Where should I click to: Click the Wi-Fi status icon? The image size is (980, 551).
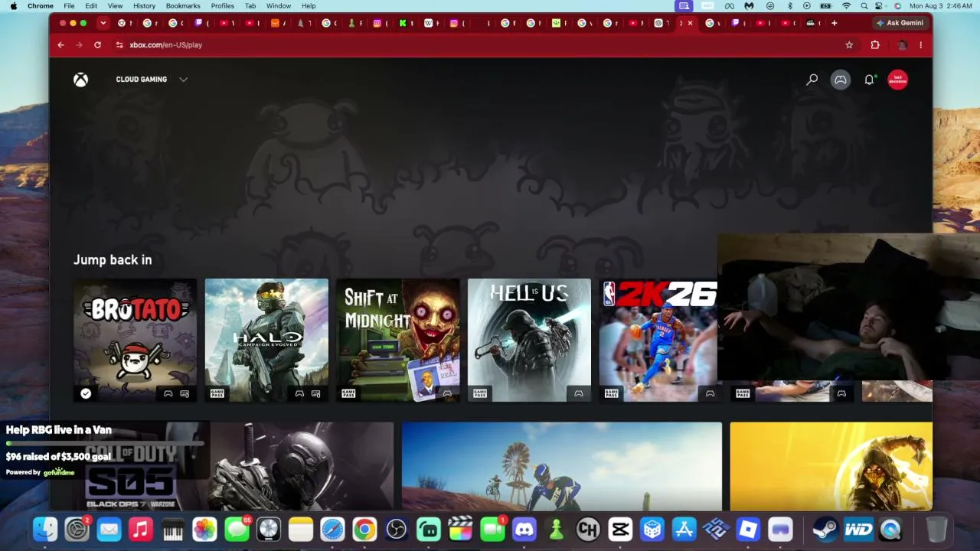click(x=846, y=6)
